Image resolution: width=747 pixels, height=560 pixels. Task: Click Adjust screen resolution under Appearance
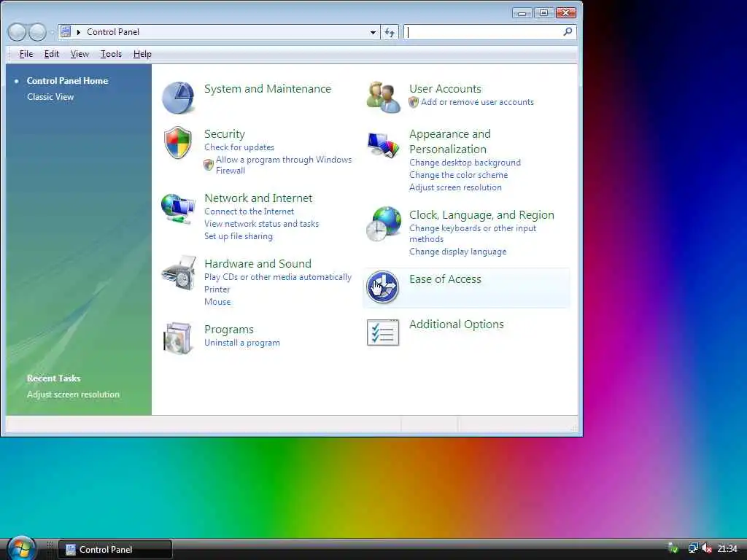point(455,187)
